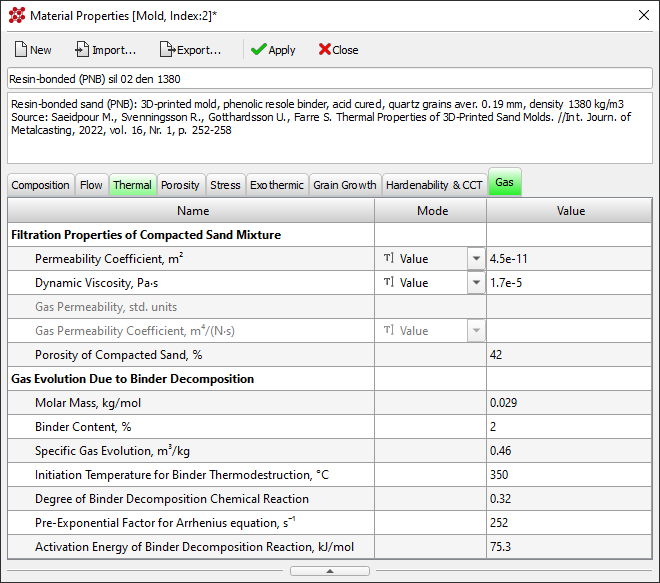Switch to the Hardenability & CCT tab

435,185
